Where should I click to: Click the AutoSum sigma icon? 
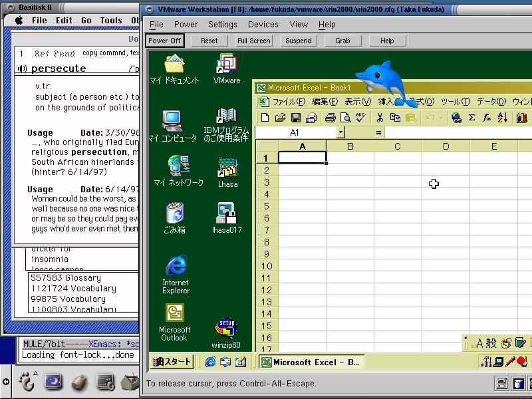[x=471, y=118]
